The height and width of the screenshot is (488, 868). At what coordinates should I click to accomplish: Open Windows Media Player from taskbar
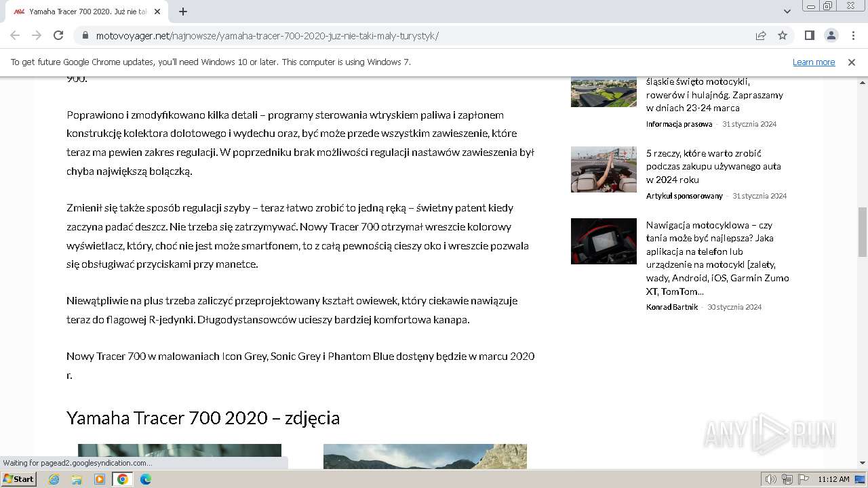[100, 479]
